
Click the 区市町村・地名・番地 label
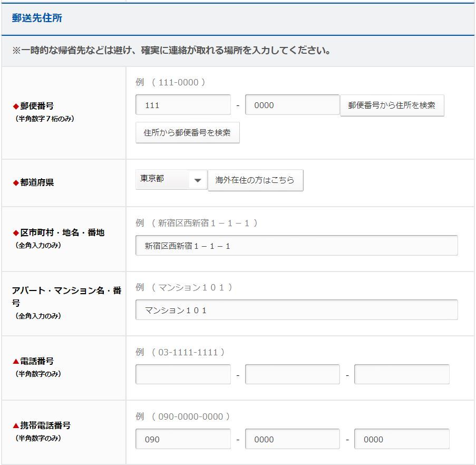(x=62, y=232)
